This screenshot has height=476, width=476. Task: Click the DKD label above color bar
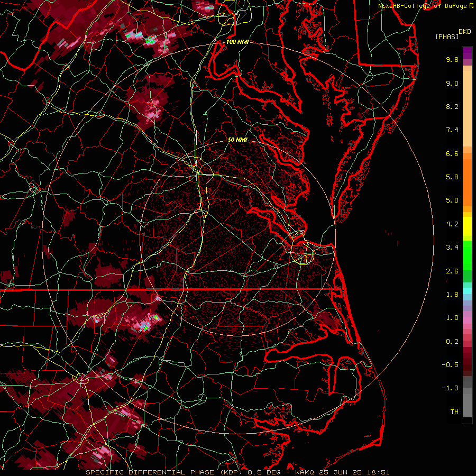[x=465, y=31]
